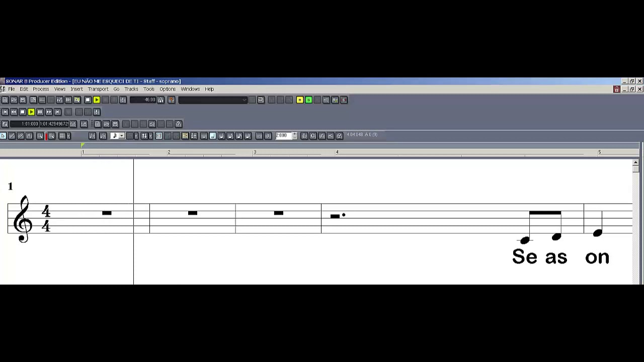
Task: Toggle the Trim Durations icon
Action: coord(103,136)
